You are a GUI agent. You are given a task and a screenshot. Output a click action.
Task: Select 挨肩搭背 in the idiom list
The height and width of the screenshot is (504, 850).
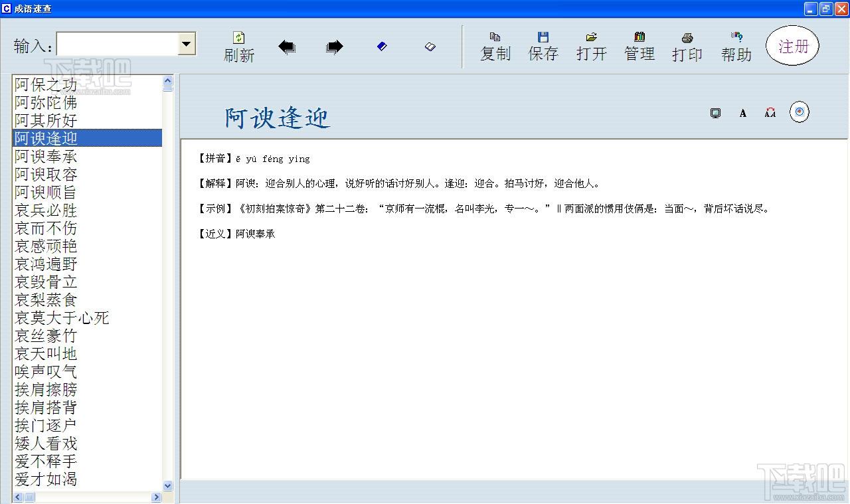coord(87,407)
